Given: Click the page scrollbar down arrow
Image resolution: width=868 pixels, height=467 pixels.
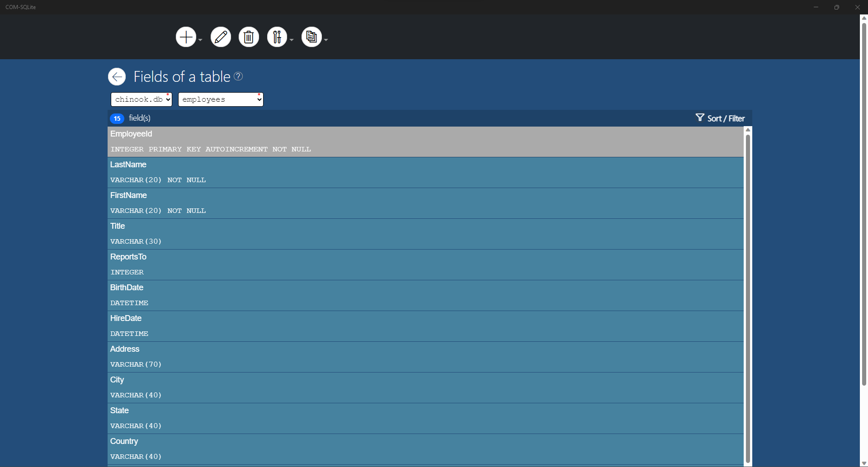Looking at the screenshot, I should point(864,463).
